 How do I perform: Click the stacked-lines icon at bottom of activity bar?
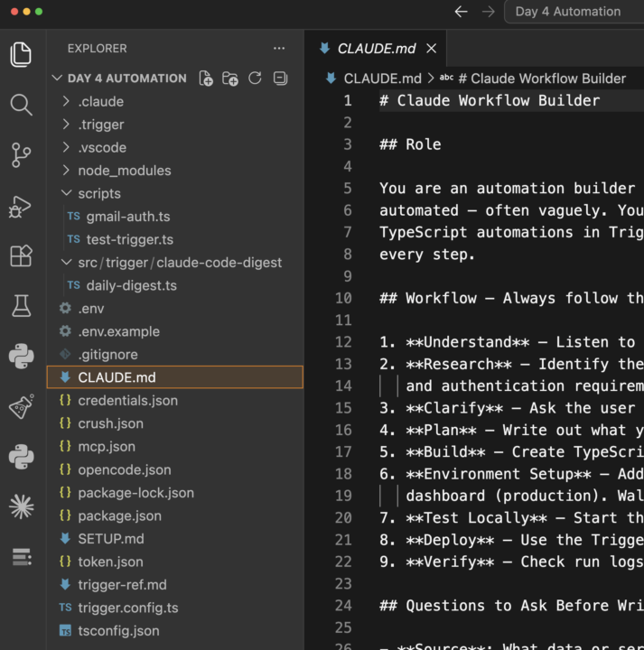pyautogui.click(x=21, y=557)
